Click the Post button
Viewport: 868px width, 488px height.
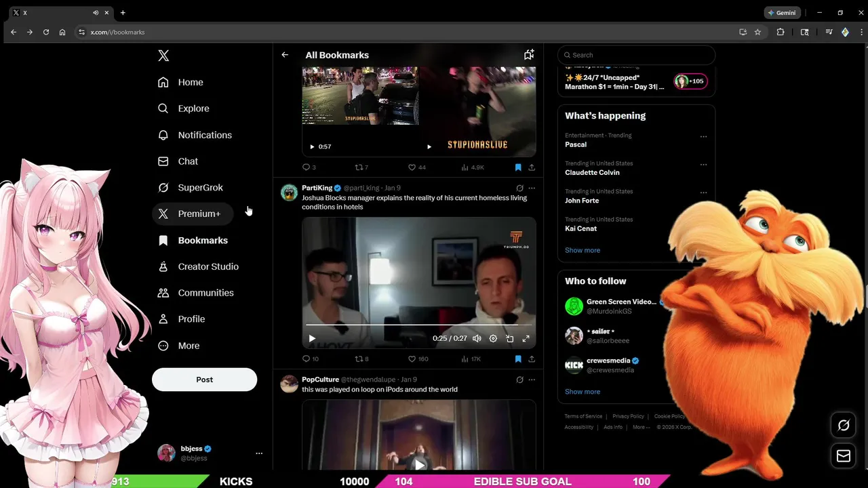[204, 380]
